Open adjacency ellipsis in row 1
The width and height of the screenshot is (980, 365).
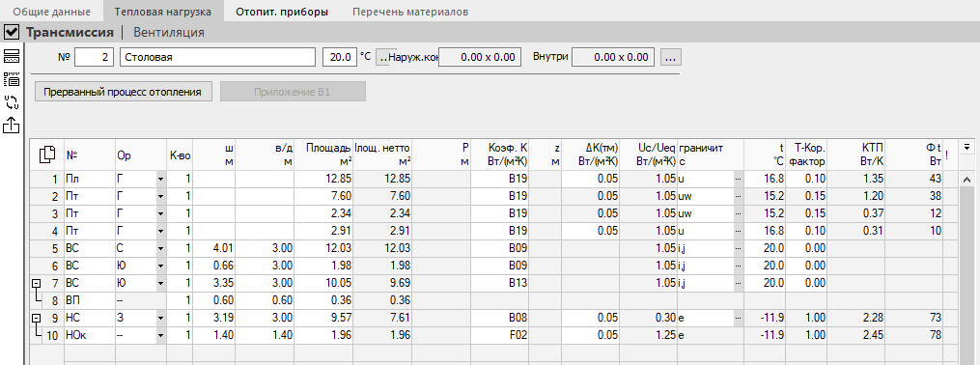[x=738, y=180]
